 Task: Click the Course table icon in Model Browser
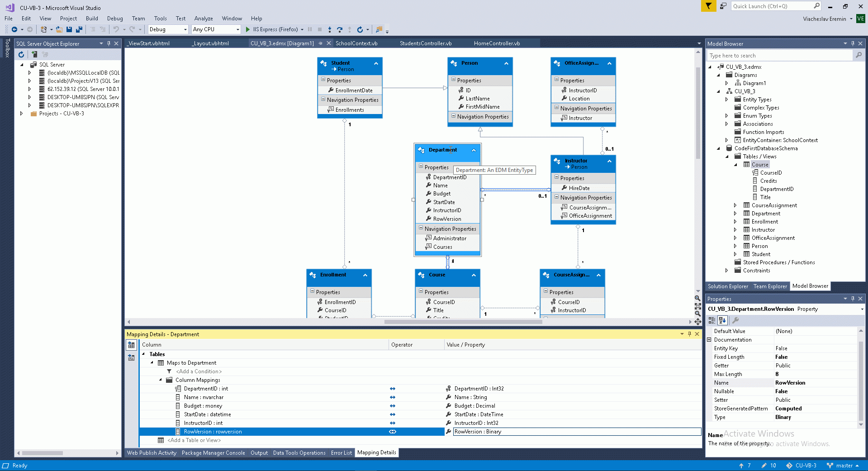coord(746,165)
